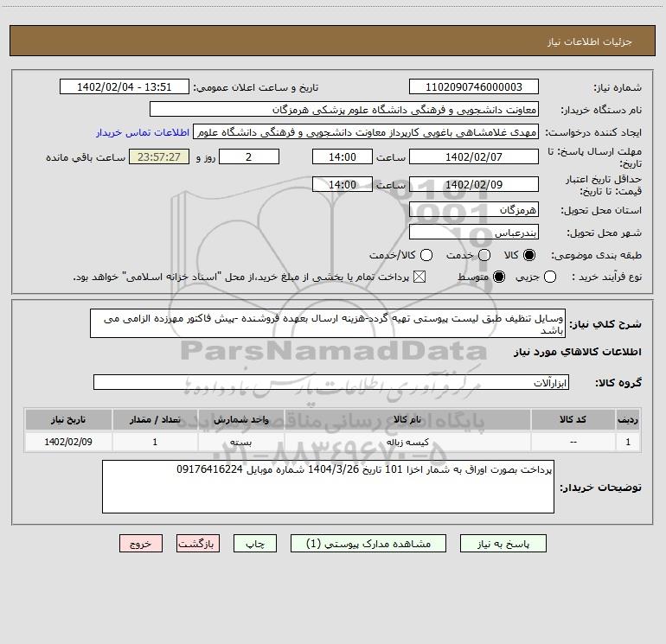Click the توضیحات خریدار text area
Screen dimensions: 666x644
pos(329,487)
